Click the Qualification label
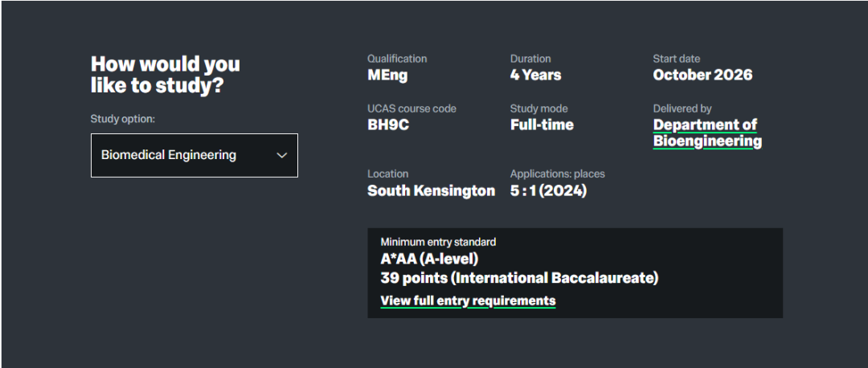This screenshot has width=868, height=368. (x=397, y=59)
